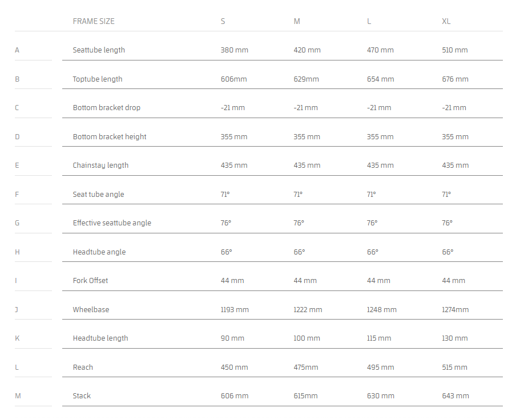
Task: Select the Reach value 475mm
Action: click(x=306, y=367)
